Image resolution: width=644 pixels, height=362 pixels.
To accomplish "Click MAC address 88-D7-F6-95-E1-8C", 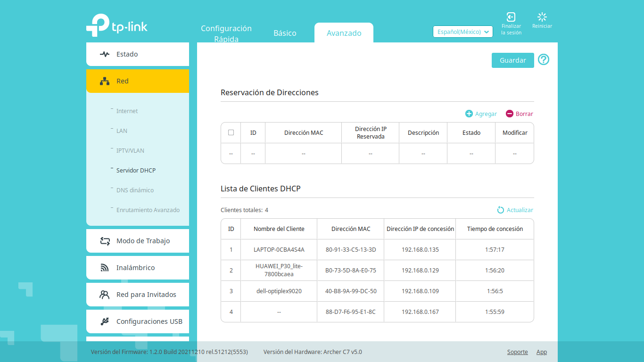I will coord(351,312).
